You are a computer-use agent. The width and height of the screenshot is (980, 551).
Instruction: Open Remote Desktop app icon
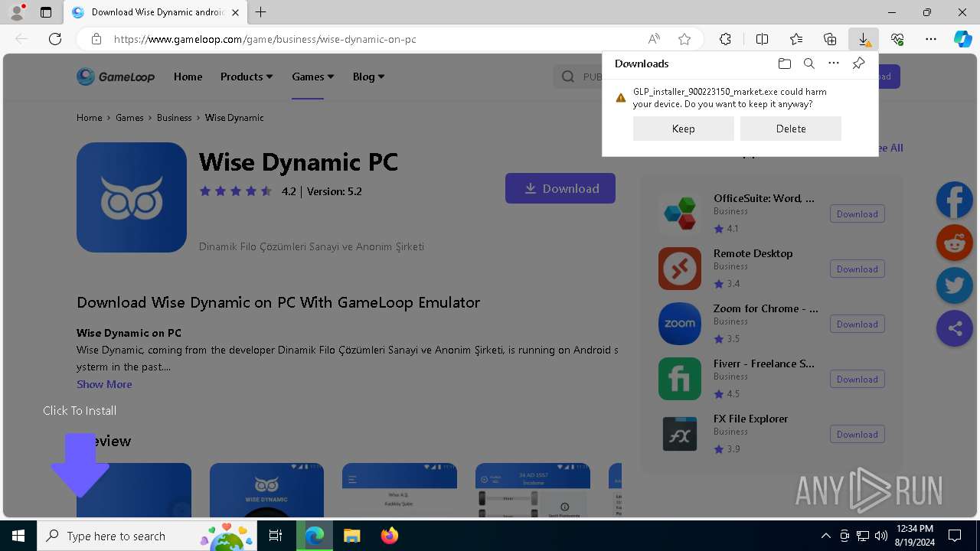pos(680,269)
